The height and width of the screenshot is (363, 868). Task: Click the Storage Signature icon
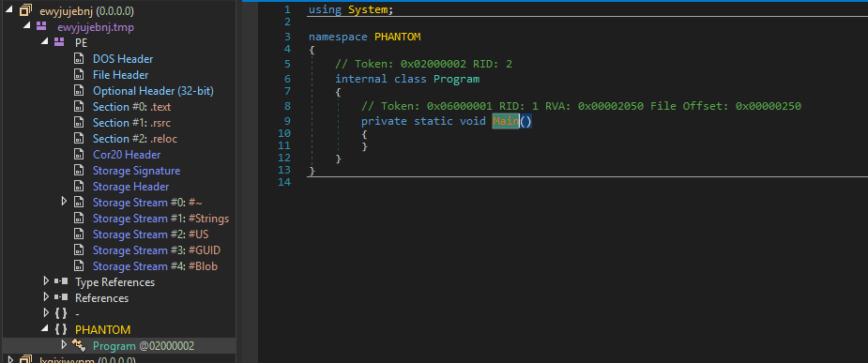tap(79, 171)
